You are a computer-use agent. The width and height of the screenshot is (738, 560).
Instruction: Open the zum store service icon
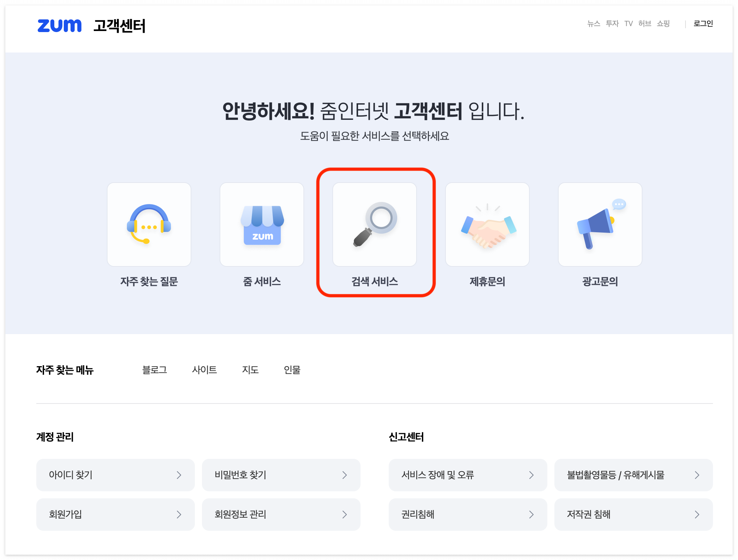coord(262,224)
